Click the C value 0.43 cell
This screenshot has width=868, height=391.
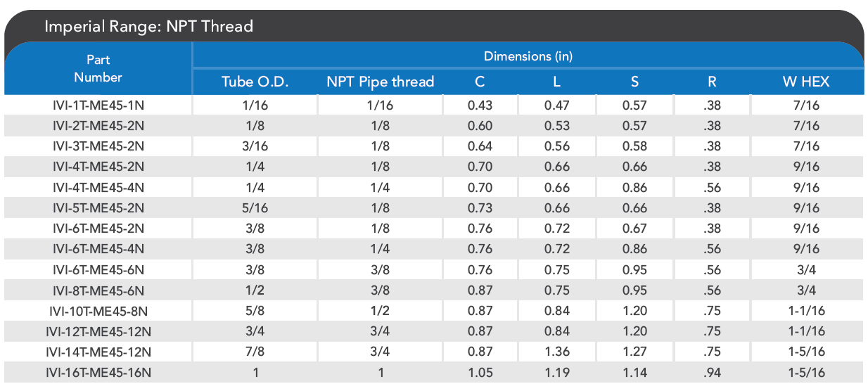pyautogui.click(x=480, y=105)
